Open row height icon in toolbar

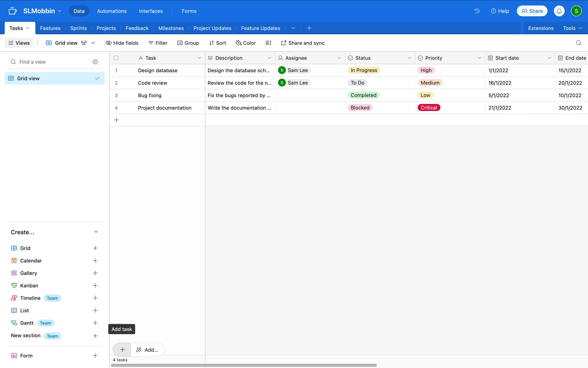pos(268,43)
